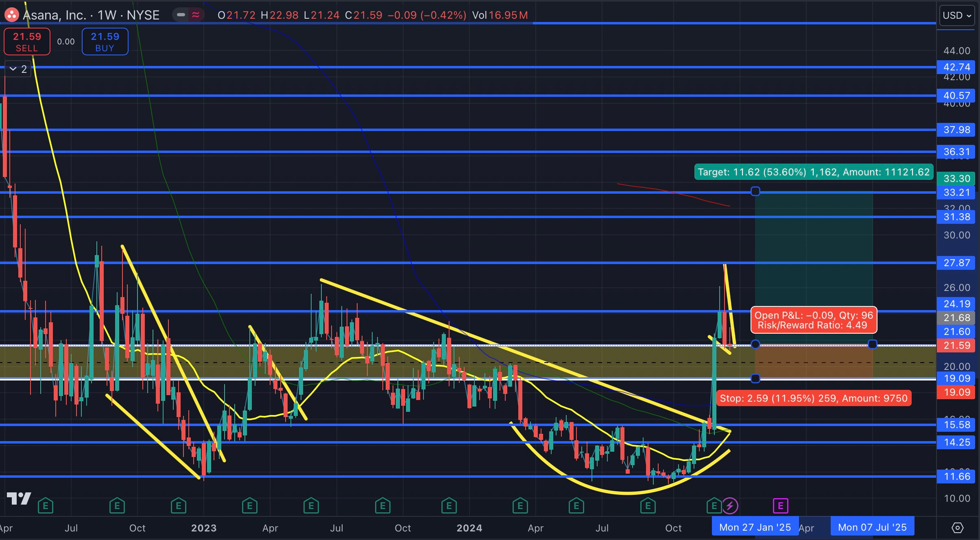This screenshot has width=980, height=540.
Task: Click the earnings marker near January 2023
Action: 178,506
